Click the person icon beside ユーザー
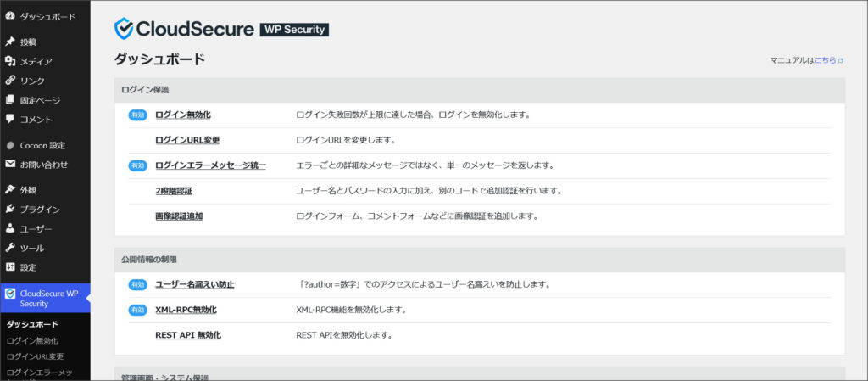Screen dimensions: 868x381 (x=9, y=229)
